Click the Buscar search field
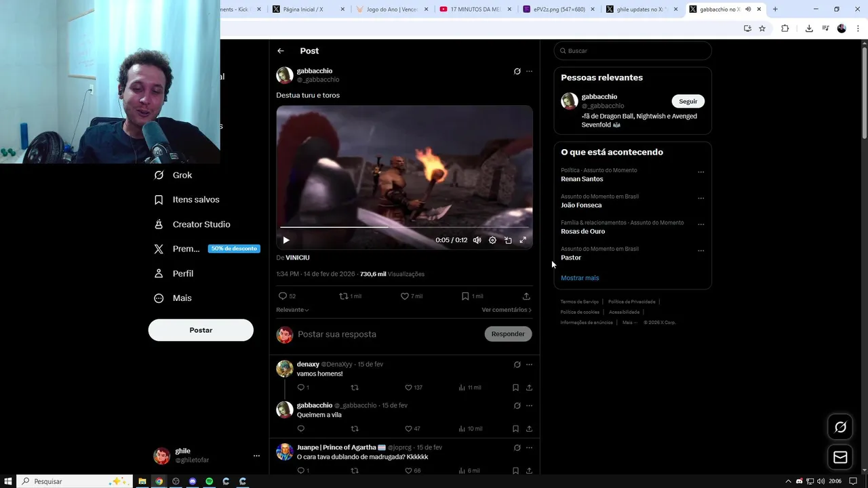Screen dimensions: 868x488 pos(633,51)
